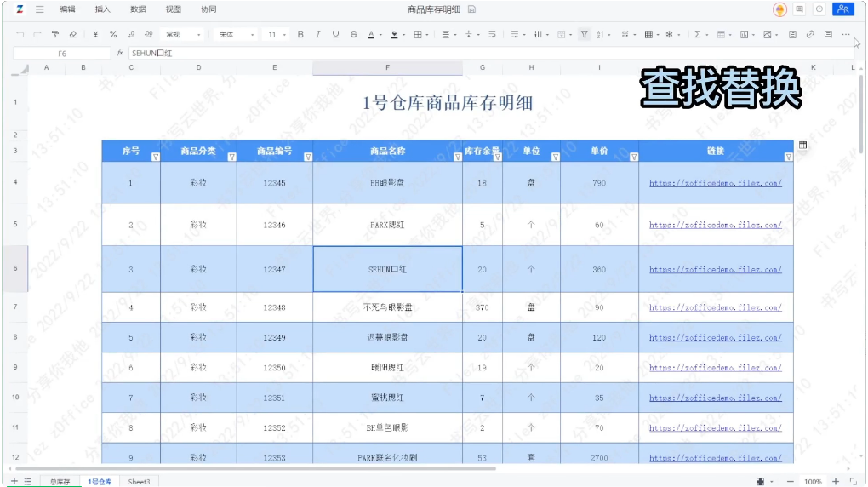Image resolution: width=868 pixels, height=487 pixels.
Task: Toggle italic formatting
Action: pyautogui.click(x=317, y=34)
